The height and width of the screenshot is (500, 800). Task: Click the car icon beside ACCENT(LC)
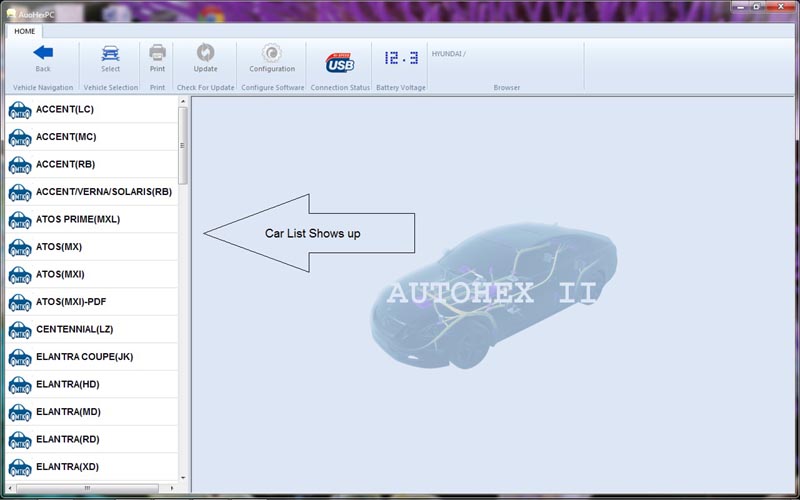(20, 110)
